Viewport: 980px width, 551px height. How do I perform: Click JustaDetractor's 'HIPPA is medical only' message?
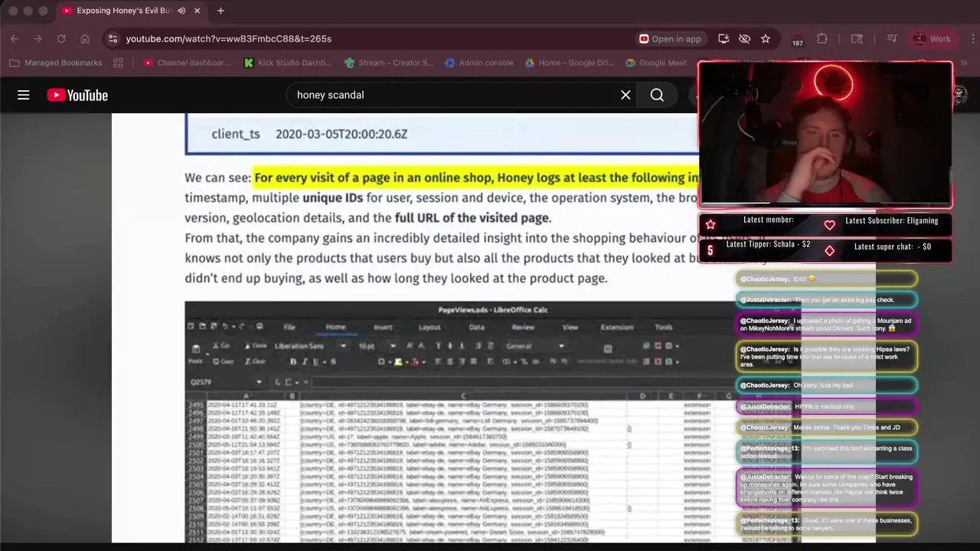pos(826,406)
